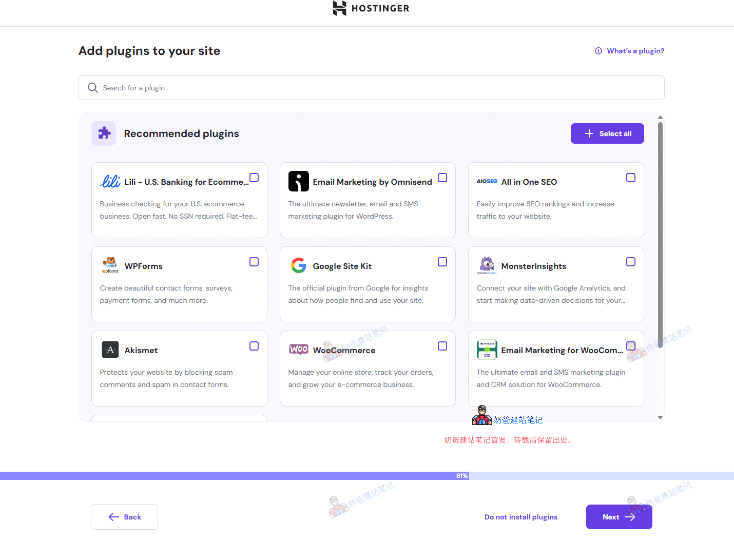This screenshot has width=734, height=560.
Task: Enable the Google Site Kit checkbox
Action: (x=442, y=262)
